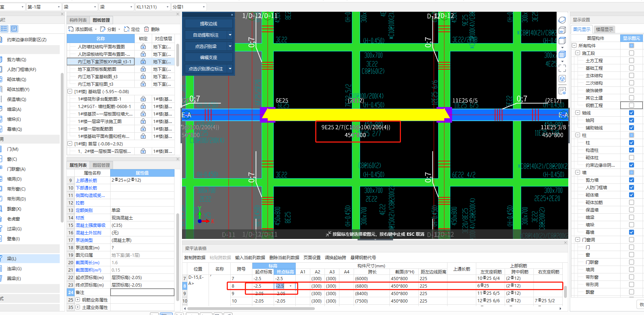Collapse the [1#楼] 基础层 tree group
This screenshot has width=644, height=315.
point(70,91)
